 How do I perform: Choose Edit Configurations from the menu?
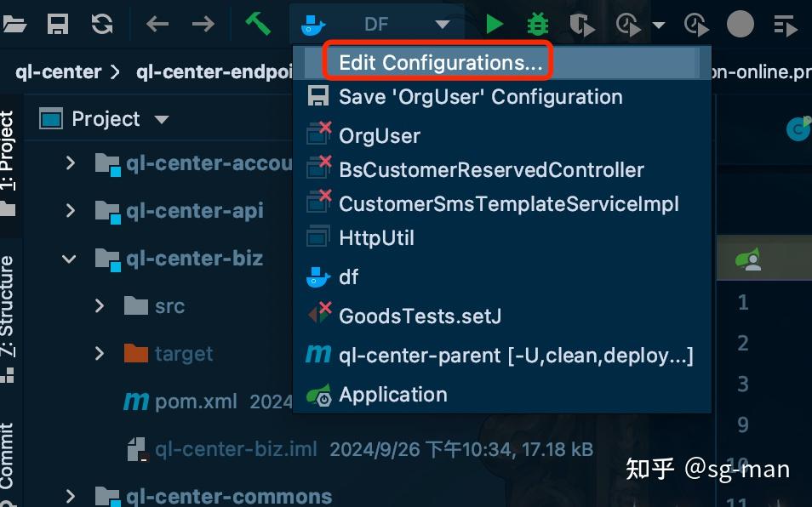pos(440,62)
